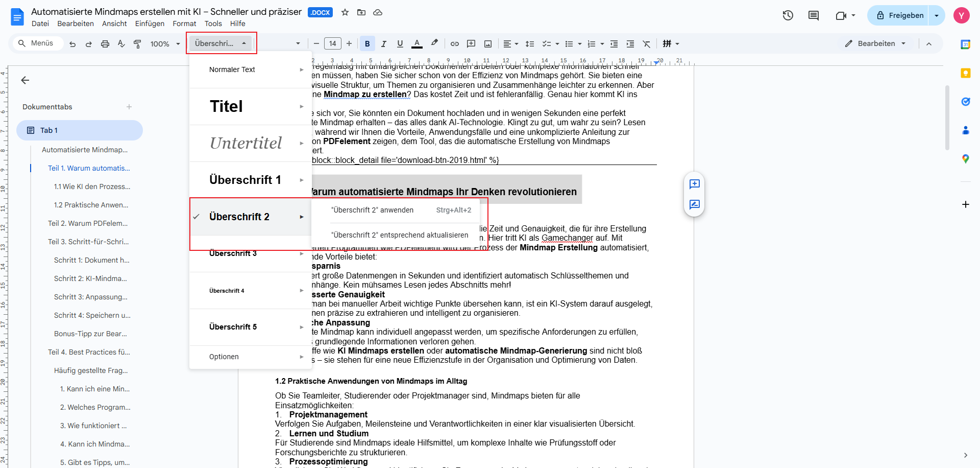Choose the Untertitel style option
980x468 pixels.
(251, 143)
